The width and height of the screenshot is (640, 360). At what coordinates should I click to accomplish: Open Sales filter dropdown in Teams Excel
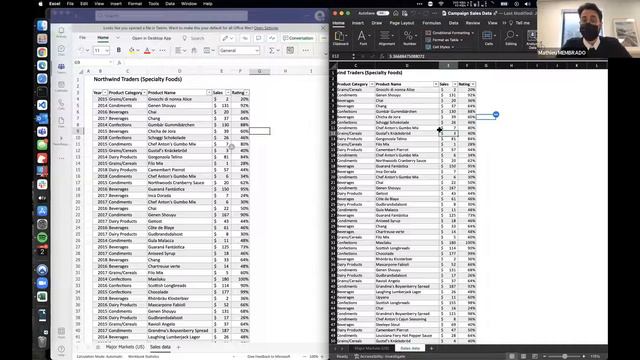[228, 93]
